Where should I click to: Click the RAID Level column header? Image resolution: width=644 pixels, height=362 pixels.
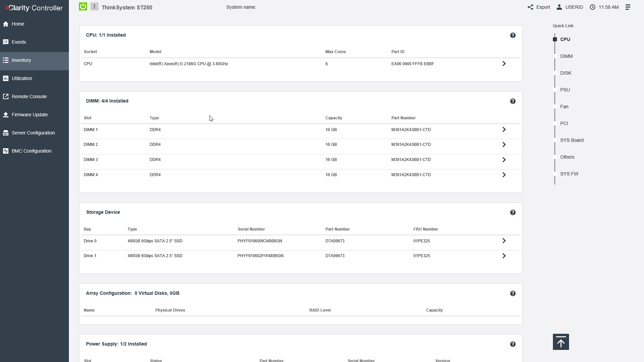[320, 310]
